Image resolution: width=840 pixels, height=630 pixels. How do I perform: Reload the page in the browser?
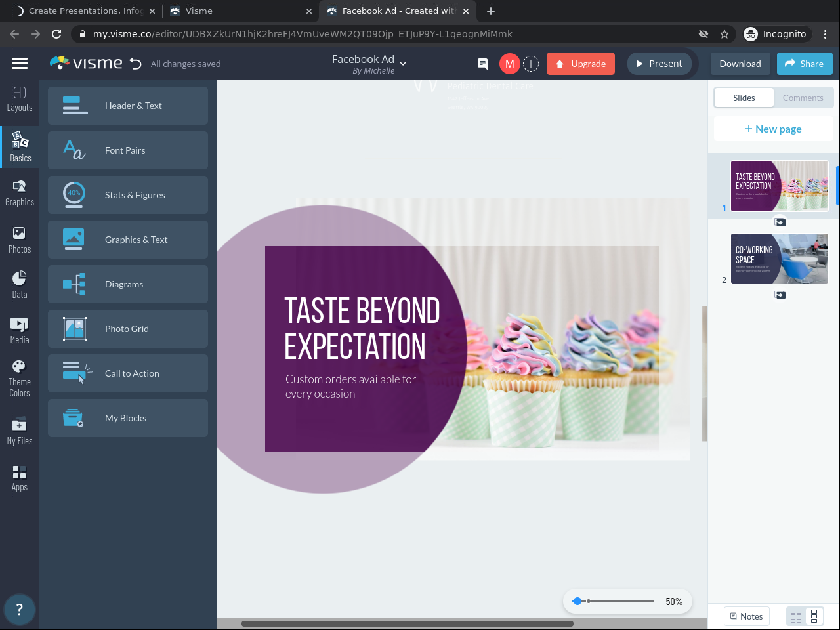(x=56, y=34)
